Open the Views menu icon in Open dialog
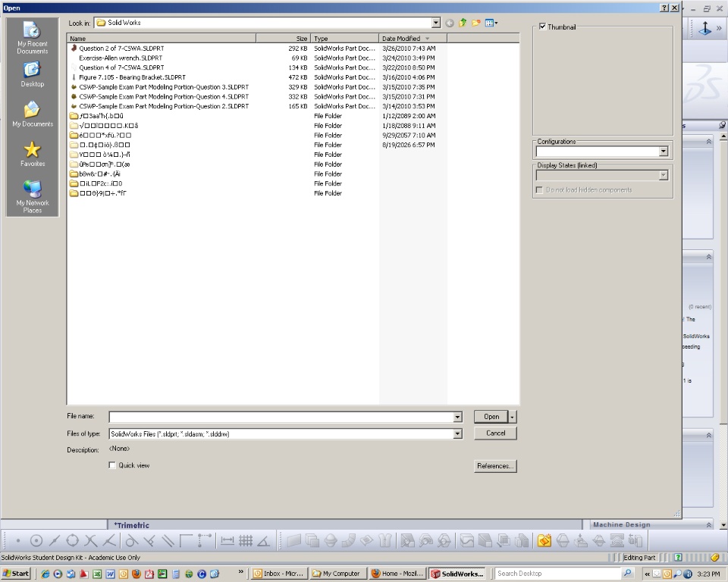 [491, 23]
